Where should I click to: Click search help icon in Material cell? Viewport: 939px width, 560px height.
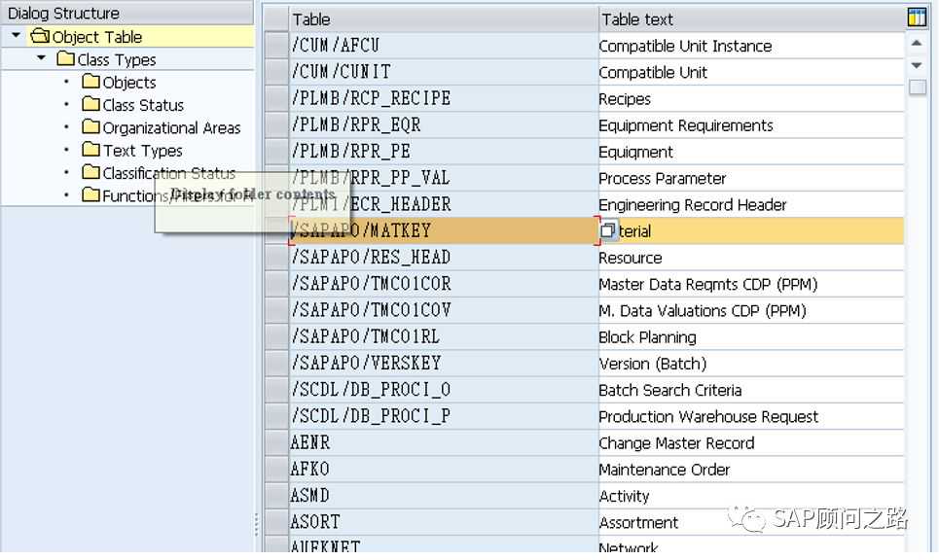608,230
